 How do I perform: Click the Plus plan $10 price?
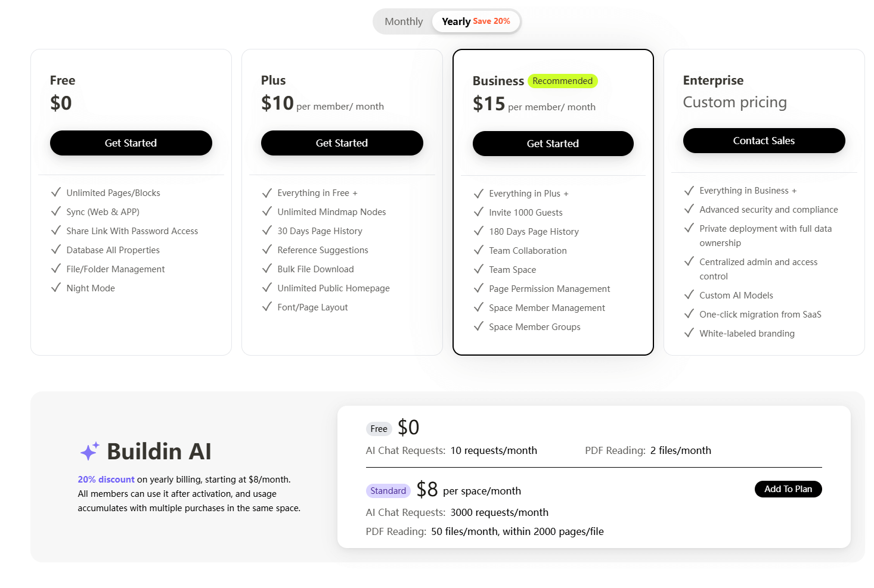[x=277, y=102]
